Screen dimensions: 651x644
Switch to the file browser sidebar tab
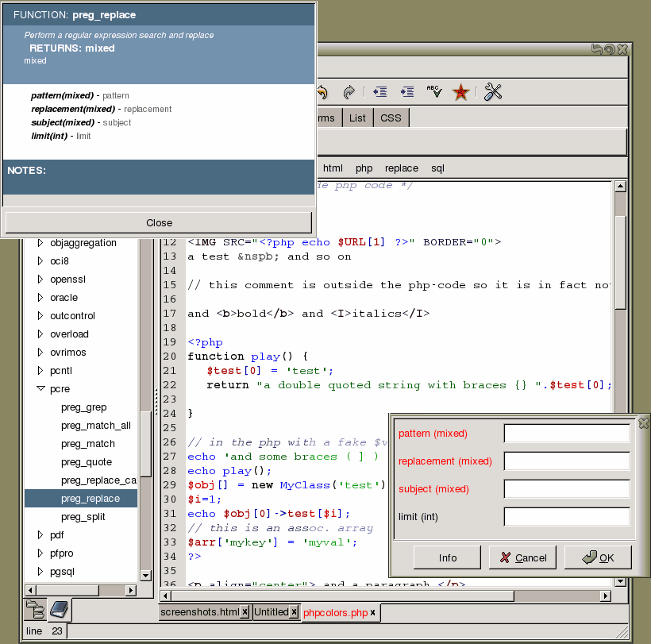tap(35, 609)
